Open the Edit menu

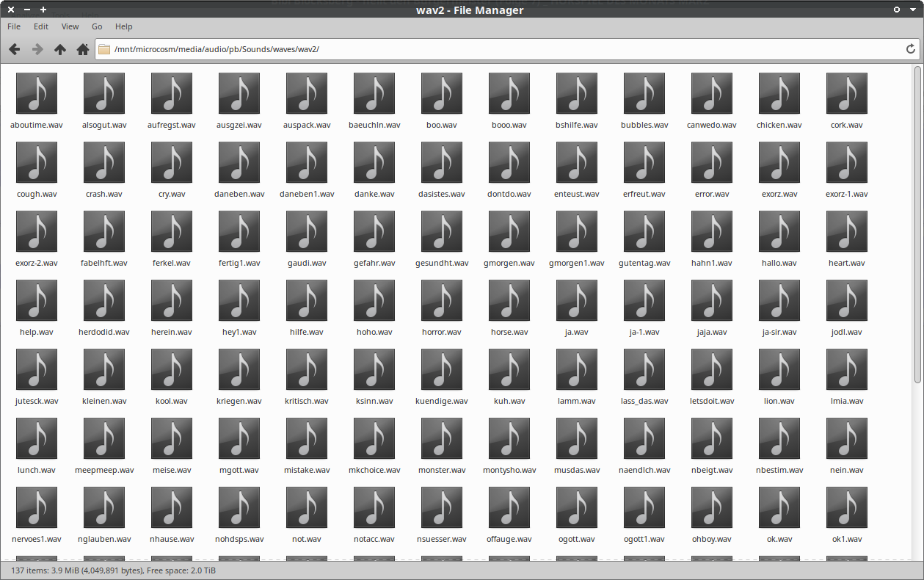pos(41,26)
